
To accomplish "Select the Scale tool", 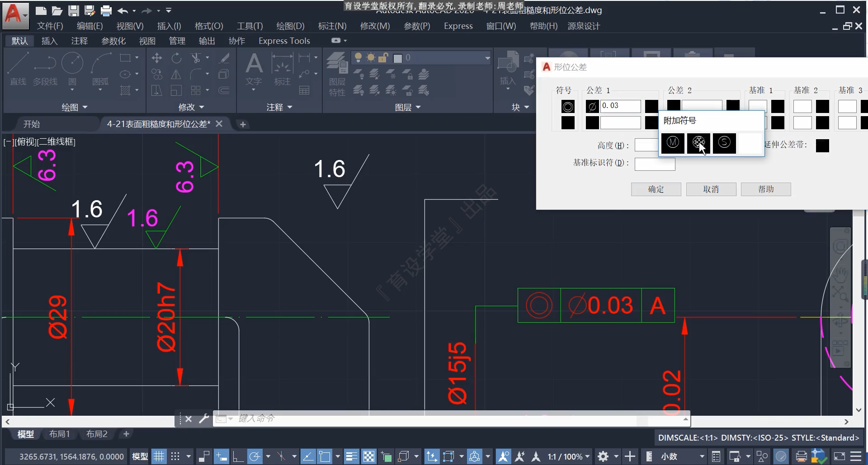I will pos(176,90).
